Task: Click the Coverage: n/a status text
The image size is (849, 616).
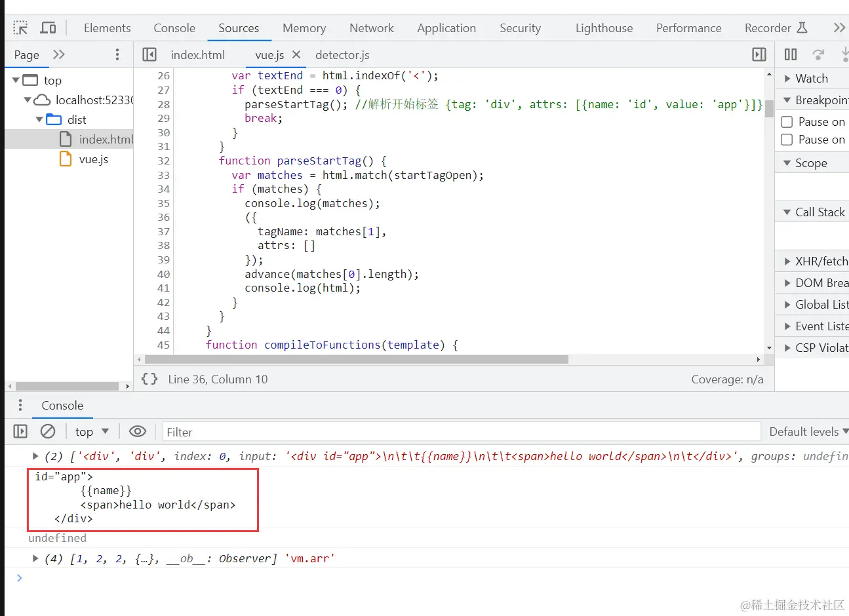Action: coord(727,379)
